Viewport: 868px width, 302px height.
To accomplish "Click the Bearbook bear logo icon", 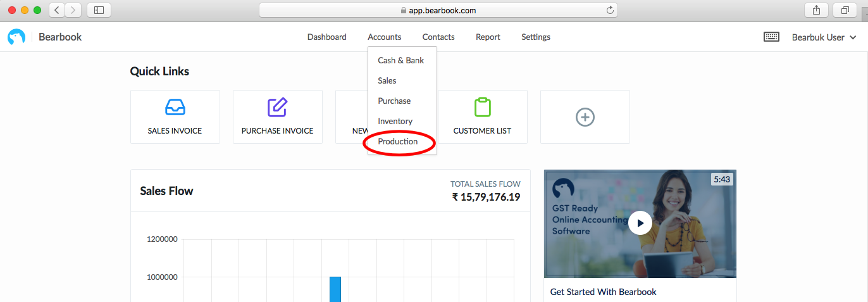I will [16, 37].
